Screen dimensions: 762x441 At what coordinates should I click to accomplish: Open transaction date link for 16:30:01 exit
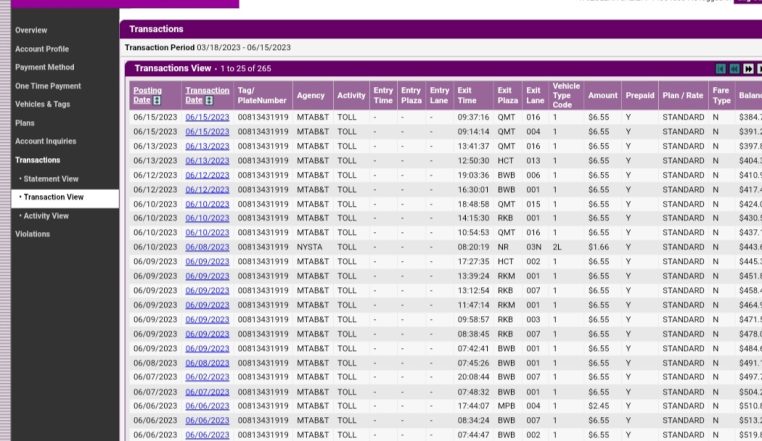tap(207, 190)
